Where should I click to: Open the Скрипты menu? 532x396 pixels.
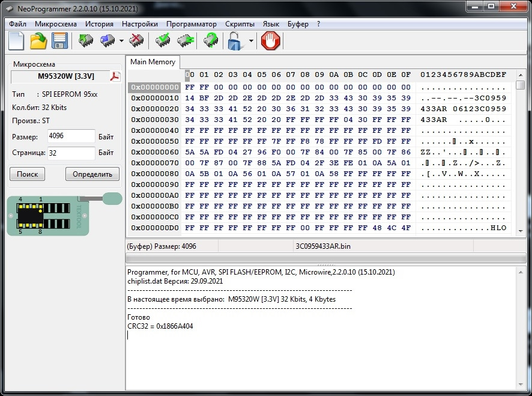(240, 24)
